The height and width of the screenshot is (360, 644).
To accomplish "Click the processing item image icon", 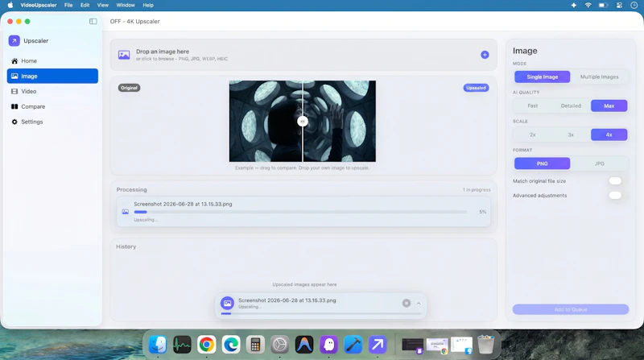I will pos(126,212).
